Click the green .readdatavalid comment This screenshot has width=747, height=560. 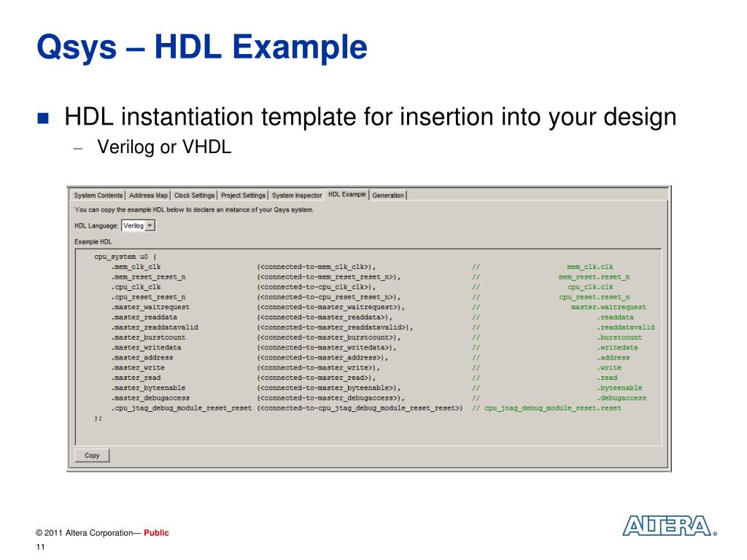pos(625,327)
